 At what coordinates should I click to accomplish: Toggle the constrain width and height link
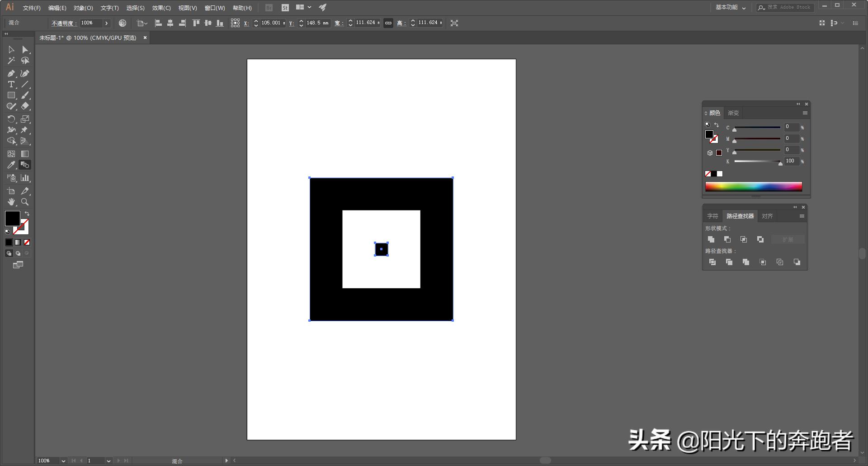pyautogui.click(x=388, y=23)
